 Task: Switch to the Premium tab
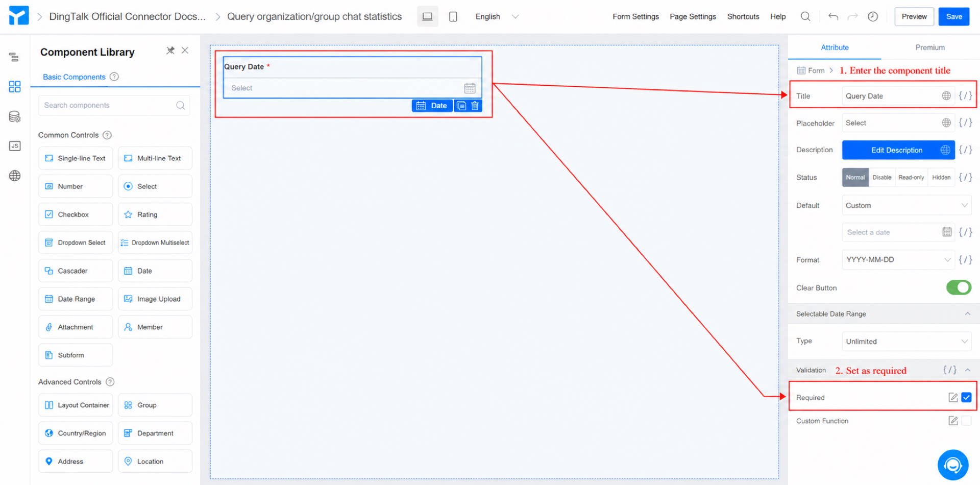[x=930, y=47]
